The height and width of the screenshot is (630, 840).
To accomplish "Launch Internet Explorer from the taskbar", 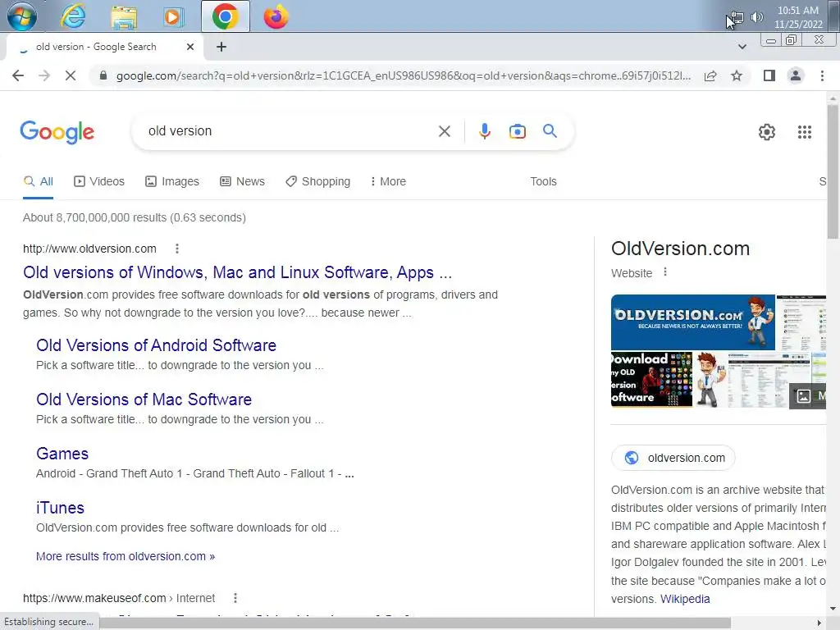I will pos(73,16).
